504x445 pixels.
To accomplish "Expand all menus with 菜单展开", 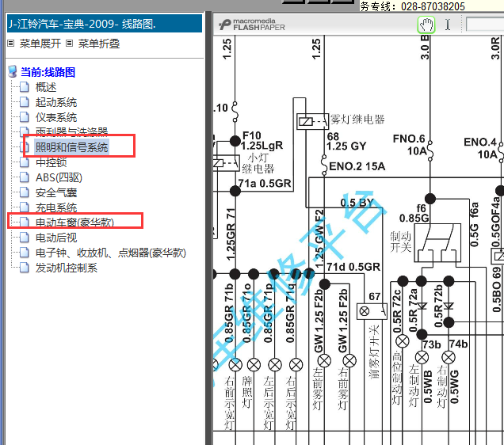I will pyautogui.click(x=40, y=44).
